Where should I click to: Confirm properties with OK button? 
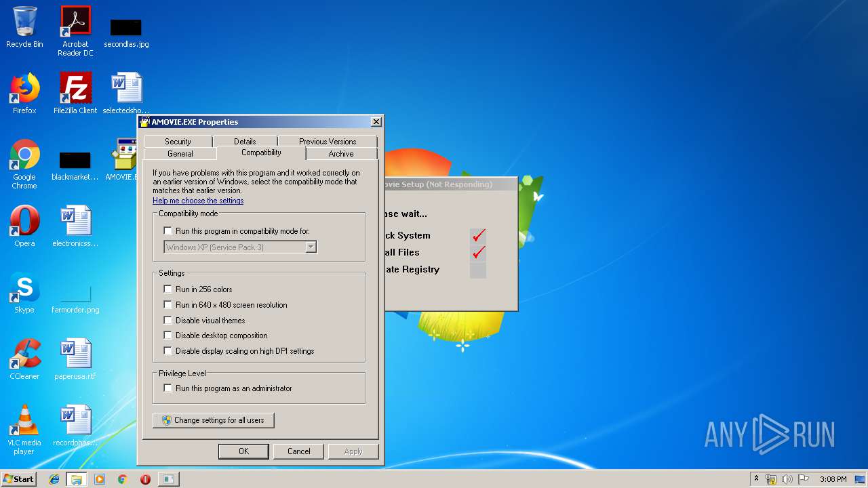click(x=243, y=451)
